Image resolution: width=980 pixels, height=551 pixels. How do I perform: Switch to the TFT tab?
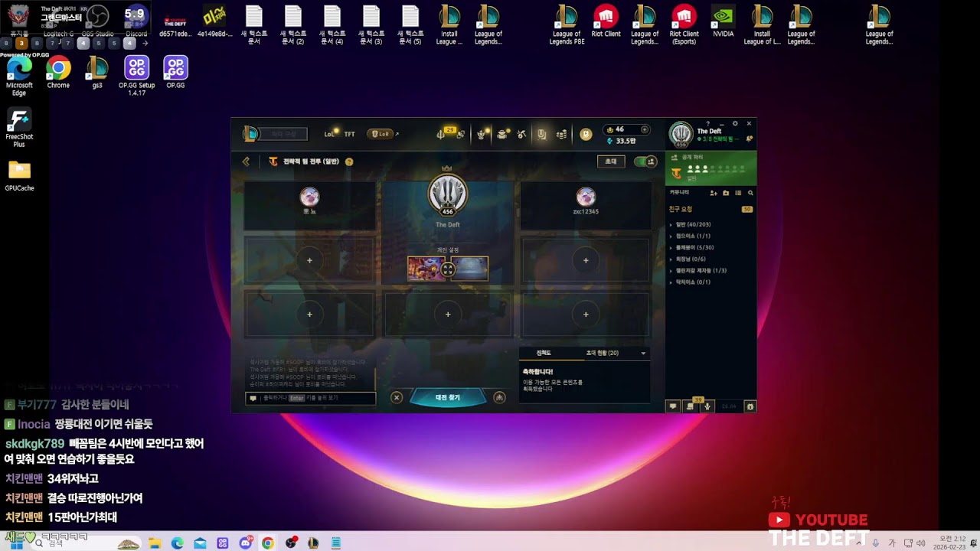click(x=349, y=134)
